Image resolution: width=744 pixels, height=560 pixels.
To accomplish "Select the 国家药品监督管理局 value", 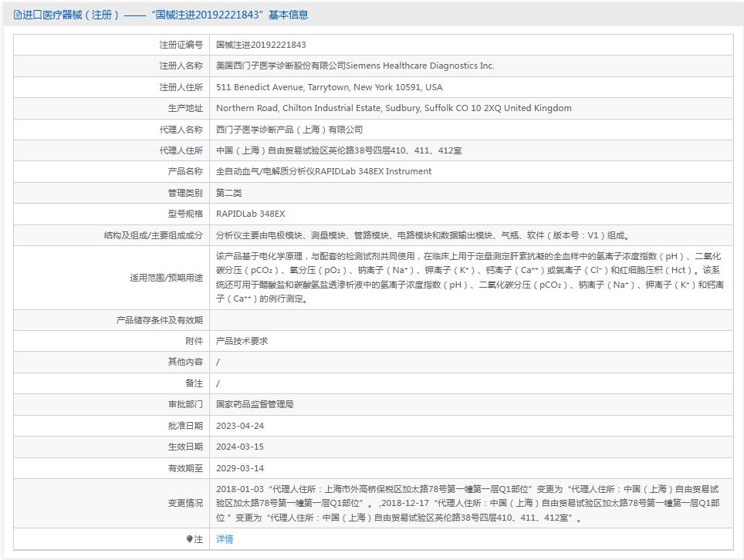I will pos(255,404).
